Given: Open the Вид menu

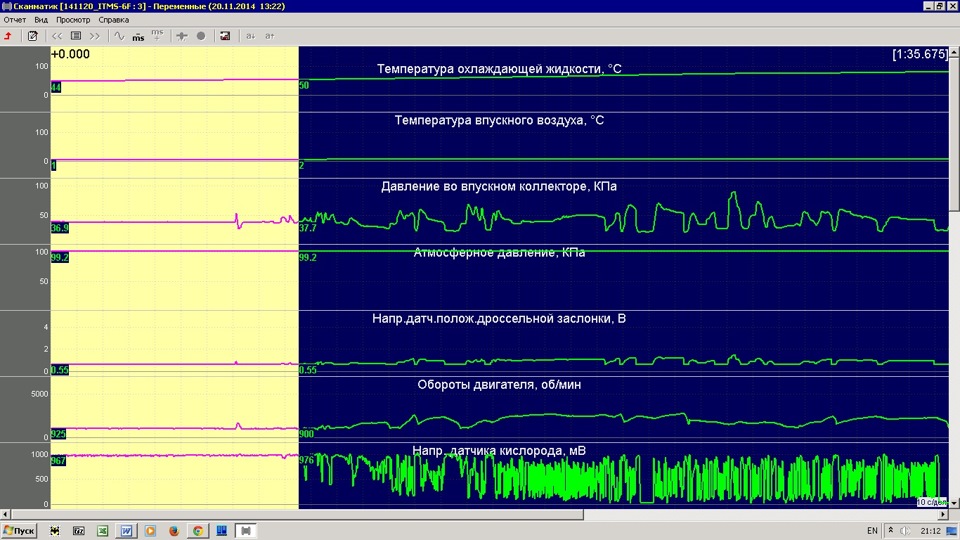Looking at the screenshot, I should coord(41,20).
